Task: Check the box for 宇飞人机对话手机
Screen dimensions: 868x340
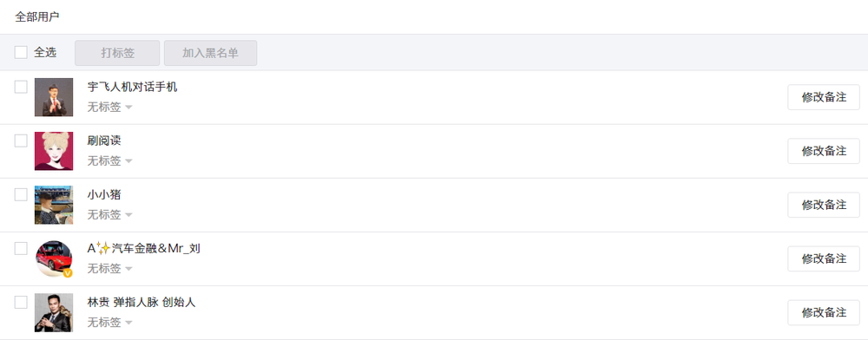Action: pos(21,87)
